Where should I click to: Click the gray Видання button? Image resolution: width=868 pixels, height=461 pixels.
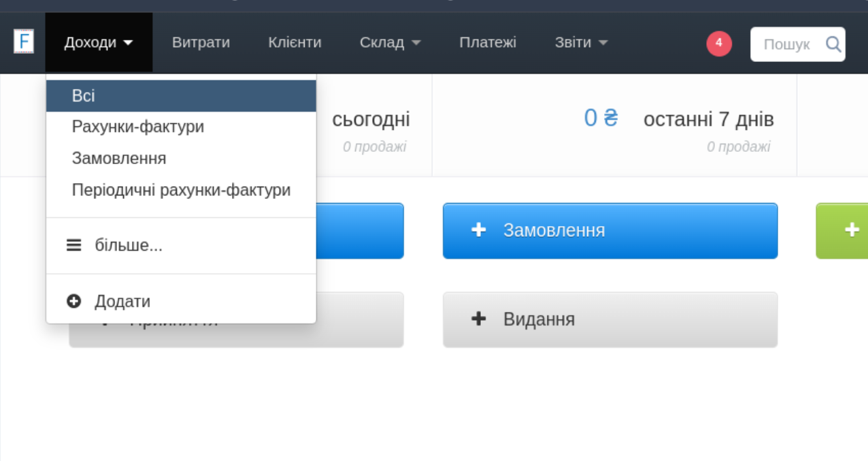pyautogui.click(x=610, y=319)
